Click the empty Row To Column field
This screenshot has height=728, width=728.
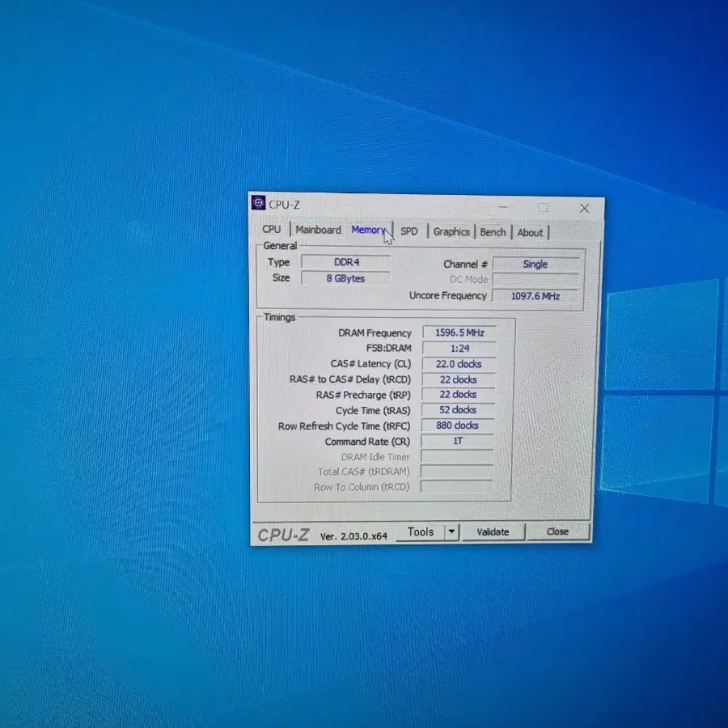[456, 487]
